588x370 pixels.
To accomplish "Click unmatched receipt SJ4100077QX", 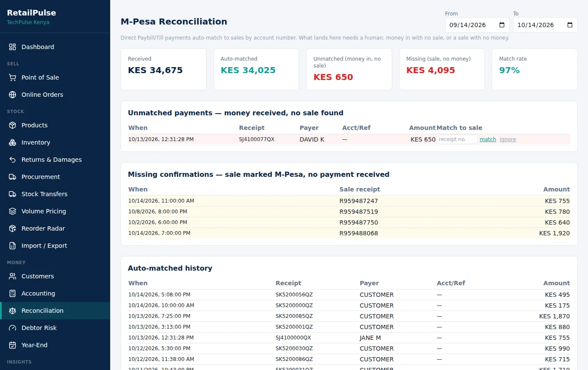I will 257,139.
